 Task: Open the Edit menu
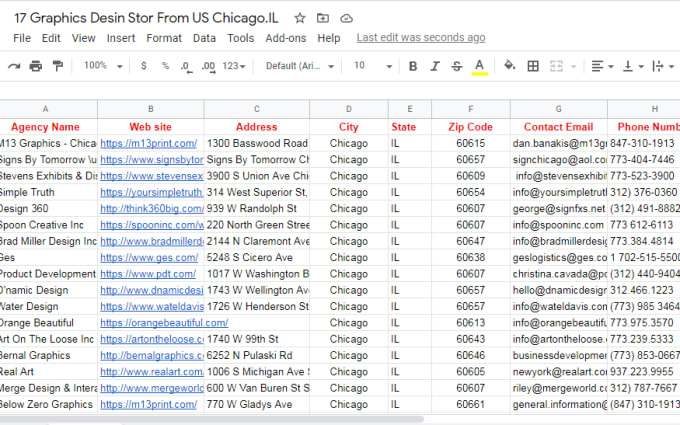tap(51, 38)
